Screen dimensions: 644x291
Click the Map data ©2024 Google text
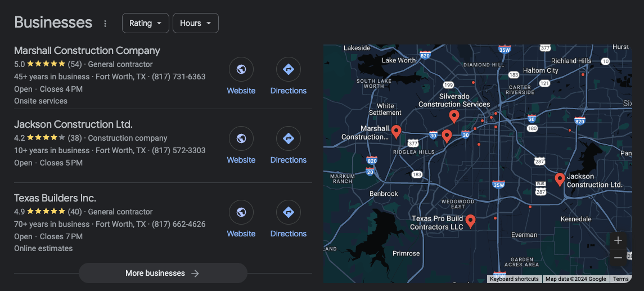(575, 279)
